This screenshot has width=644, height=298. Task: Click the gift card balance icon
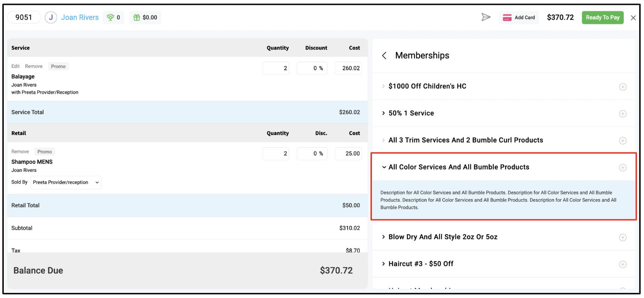137,17
